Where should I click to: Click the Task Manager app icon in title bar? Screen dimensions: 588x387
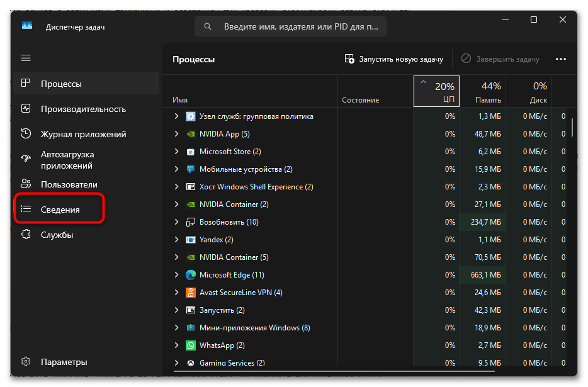pos(27,26)
